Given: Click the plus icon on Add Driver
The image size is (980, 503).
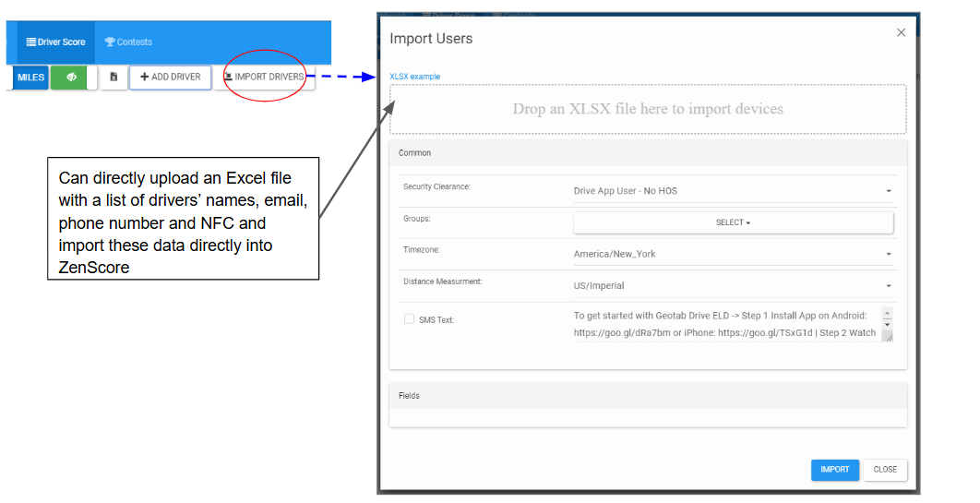Looking at the screenshot, I should (x=144, y=78).
